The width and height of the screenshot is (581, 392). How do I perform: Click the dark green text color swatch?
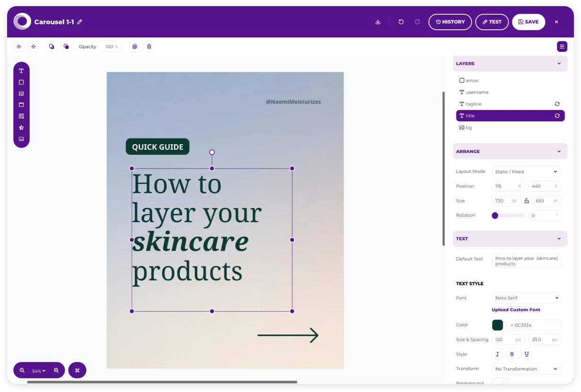[x=497, y=325]
